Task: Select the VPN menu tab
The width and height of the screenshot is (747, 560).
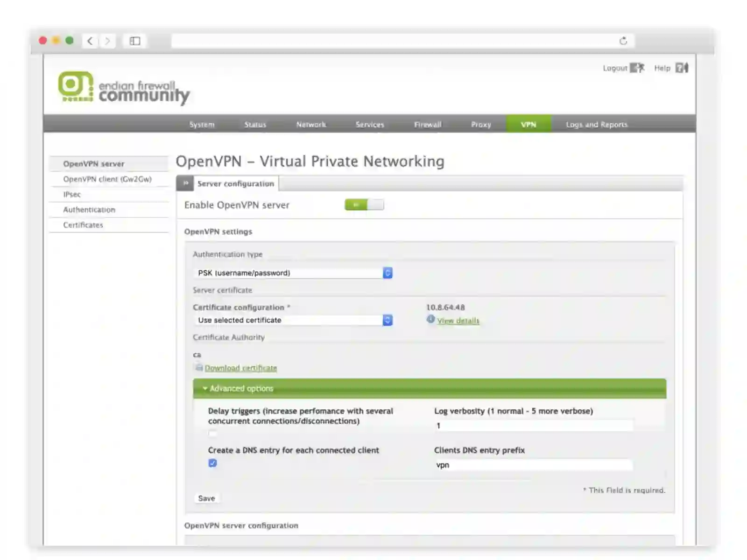Action: pyautogui.click(x=529, y=124)
